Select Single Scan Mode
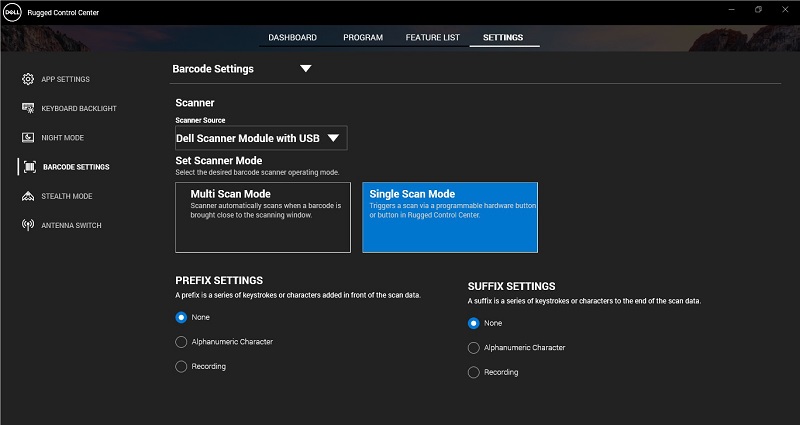The width and height of the screenshot is (800, 425). (450, 217)
